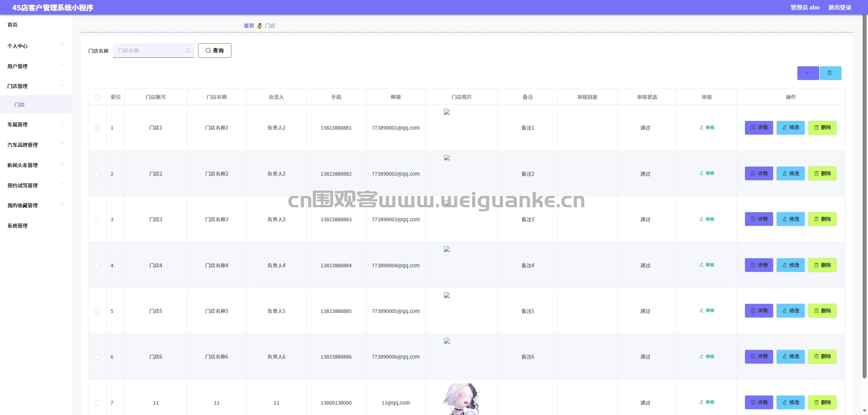868x415 pixels.
Task: Click 修改 edit for row 门店2
Action: [791, 173]
